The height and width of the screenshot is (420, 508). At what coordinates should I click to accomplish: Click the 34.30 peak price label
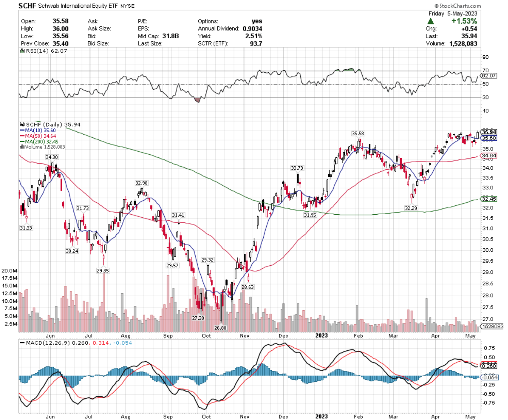click(52, 157)
